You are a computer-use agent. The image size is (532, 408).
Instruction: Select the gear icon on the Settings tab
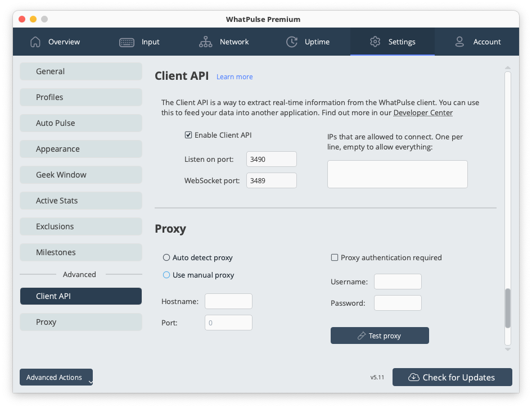point(376,42)
